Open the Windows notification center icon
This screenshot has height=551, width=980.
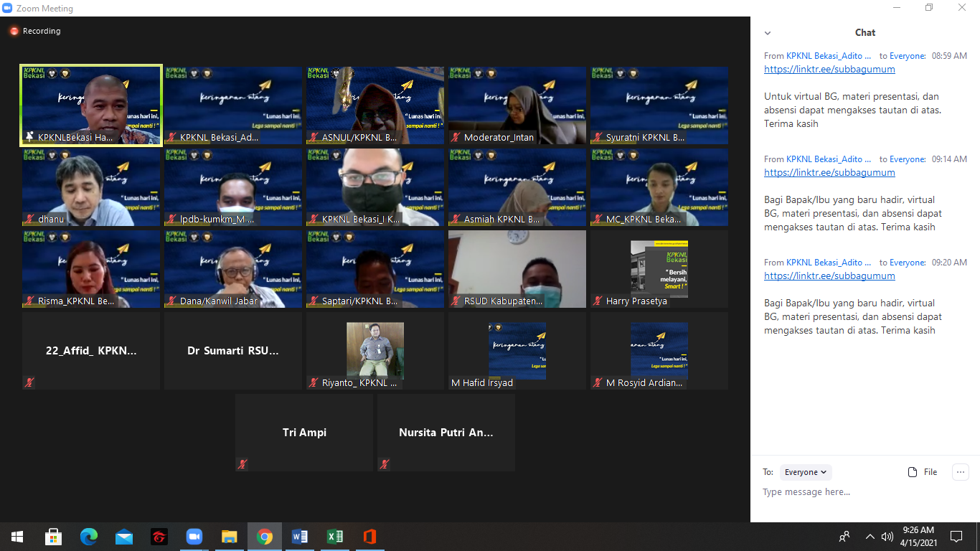[956, 537]
